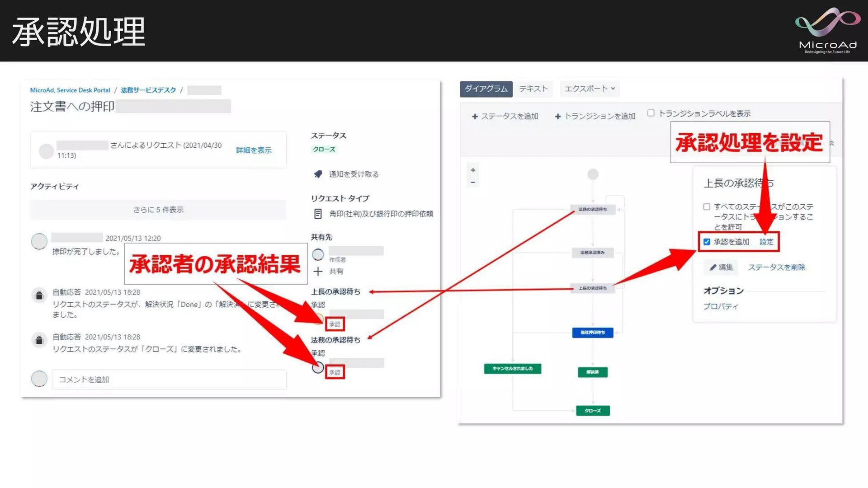This screenshot has width=868, height=488.
Task: Zoom out the workflow diagram with minus
Action: click(473, 183)
